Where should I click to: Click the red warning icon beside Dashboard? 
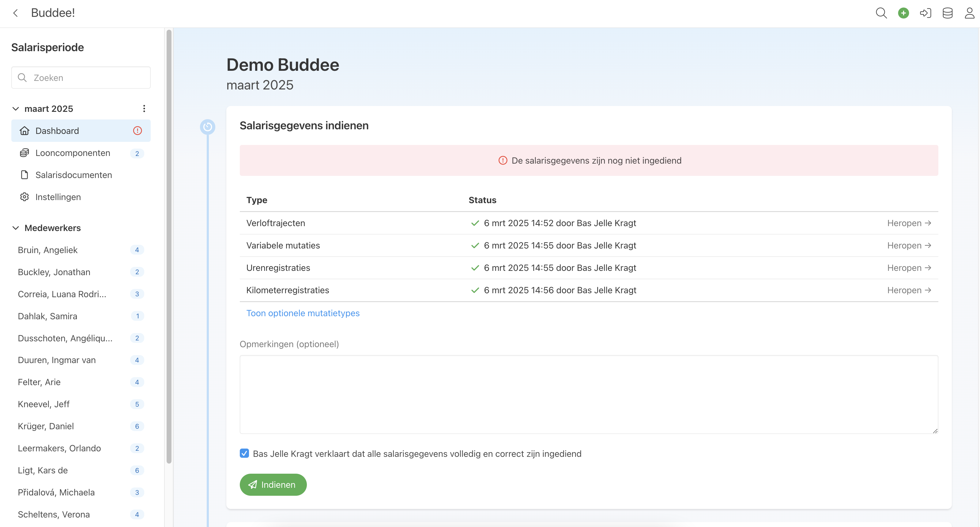click(137, 131)
